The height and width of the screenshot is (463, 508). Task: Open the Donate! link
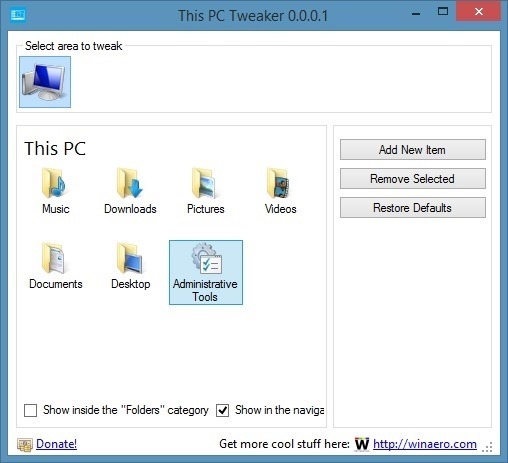pyautogui.click(x=56, y=444)
